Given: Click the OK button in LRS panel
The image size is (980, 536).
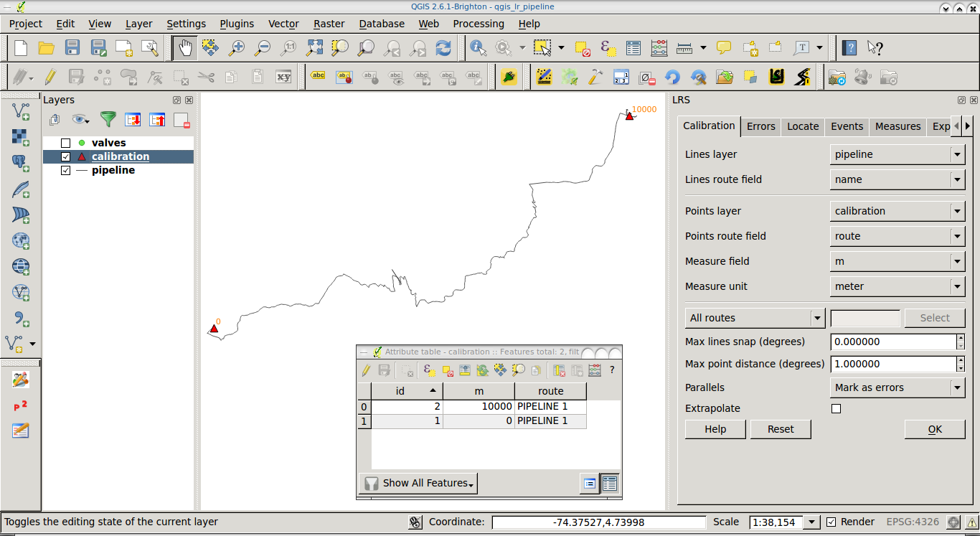Looking at the screenshot, I should [935, 429].
